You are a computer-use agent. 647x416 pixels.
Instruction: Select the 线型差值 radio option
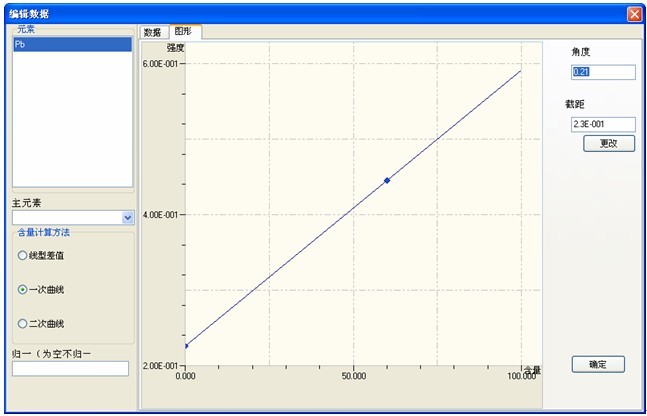tap(23, 255)
